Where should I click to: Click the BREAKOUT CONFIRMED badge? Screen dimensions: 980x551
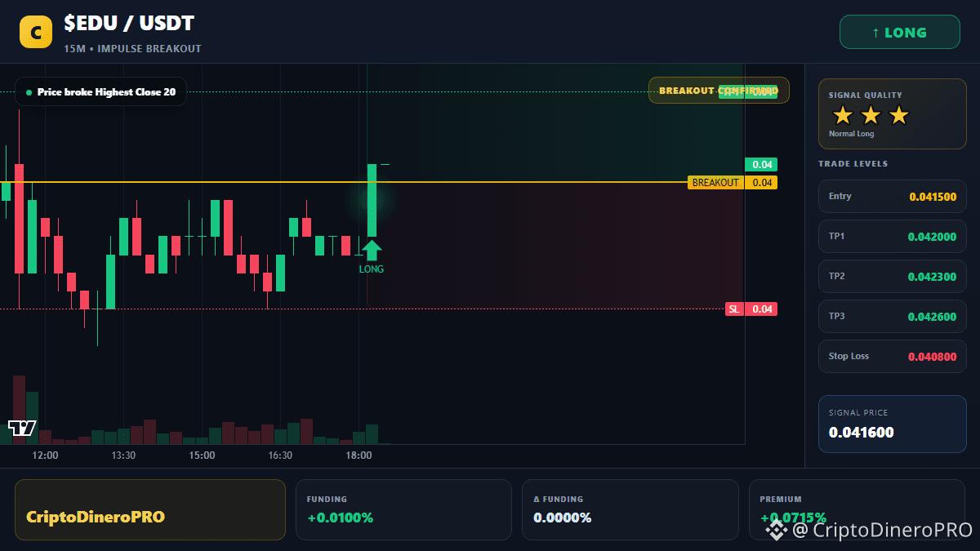pyautogui.click(x=719, y=91)
